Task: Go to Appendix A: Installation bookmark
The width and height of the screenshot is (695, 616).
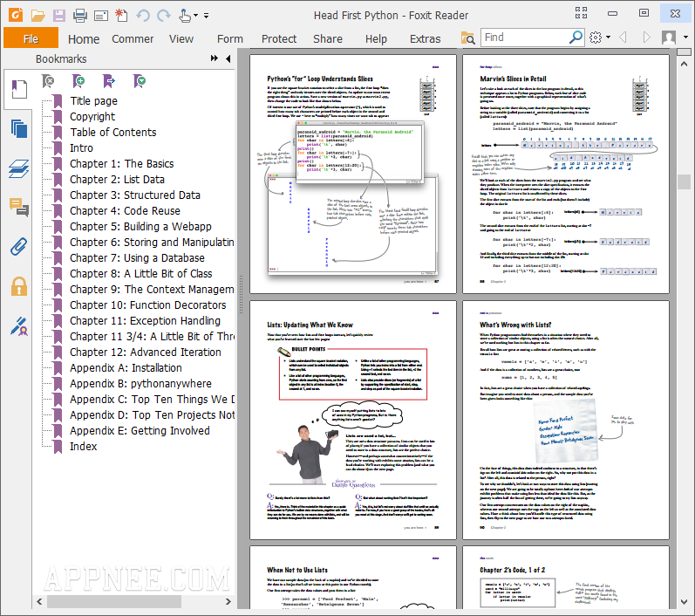Action: pyautogui.click(x=126, y=368)
